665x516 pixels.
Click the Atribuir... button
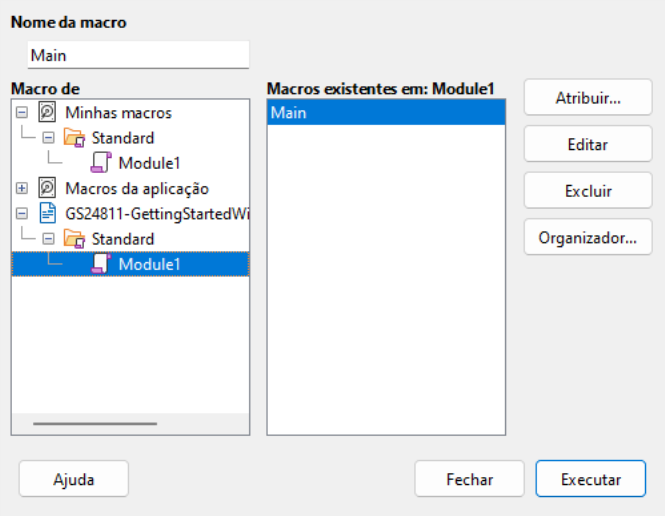pos(588,97)
